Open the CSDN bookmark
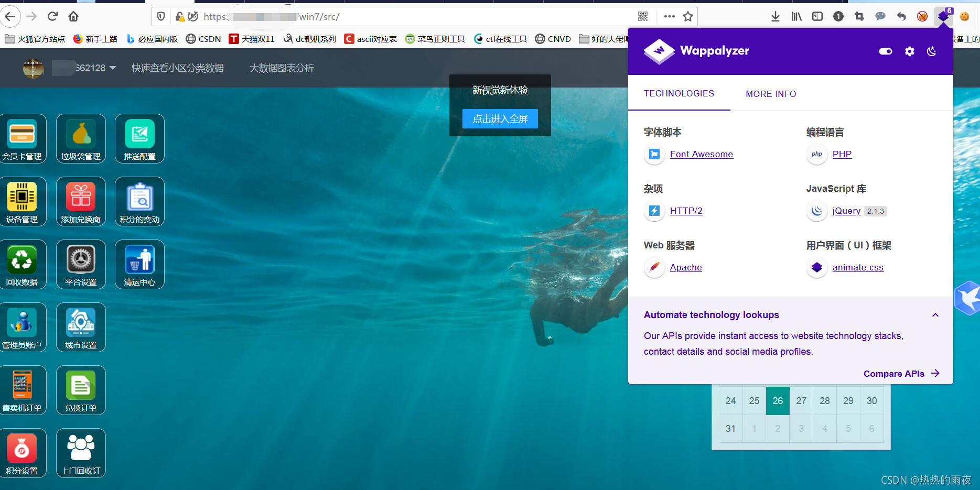Image resolution: width=980 pixels, height=490 pixels. (x=203, y=39)
